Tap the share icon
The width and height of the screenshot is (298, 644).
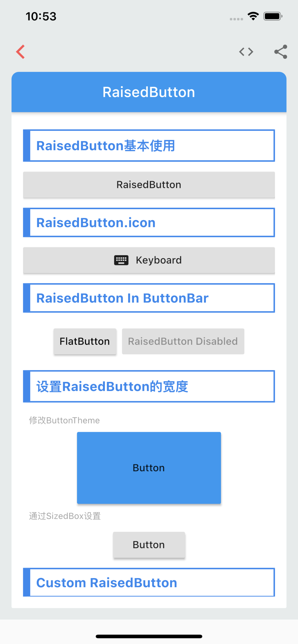(281, 52)
